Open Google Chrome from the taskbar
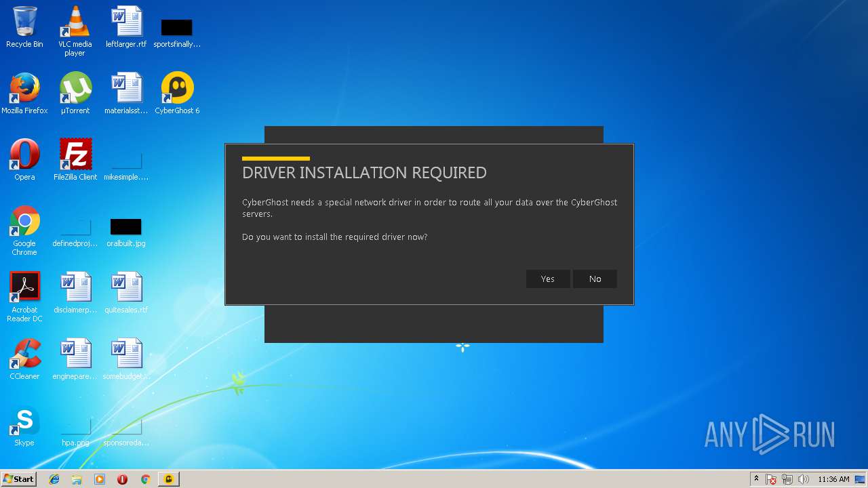This screenshot has height=488, width=868. tap(145, 479)
